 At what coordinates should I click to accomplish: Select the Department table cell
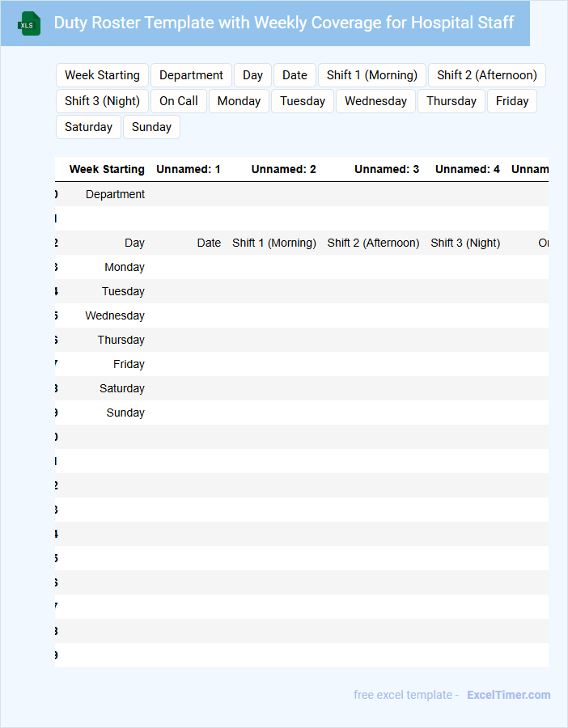point(115,194)
